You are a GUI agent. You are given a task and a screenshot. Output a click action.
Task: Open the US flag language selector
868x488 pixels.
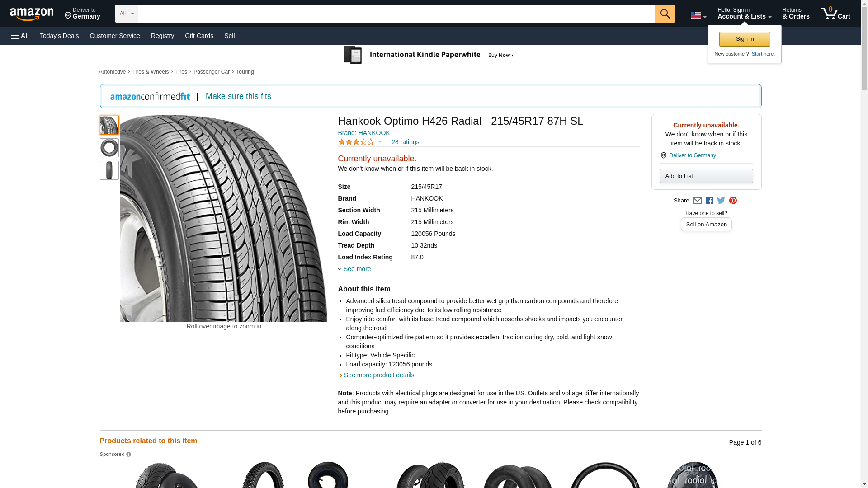[698, 15]
